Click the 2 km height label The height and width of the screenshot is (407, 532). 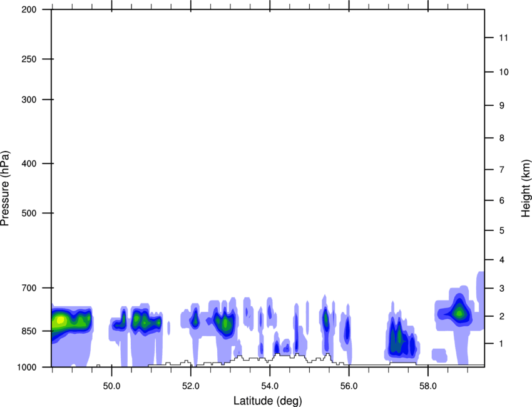click(x=502, y=316)
